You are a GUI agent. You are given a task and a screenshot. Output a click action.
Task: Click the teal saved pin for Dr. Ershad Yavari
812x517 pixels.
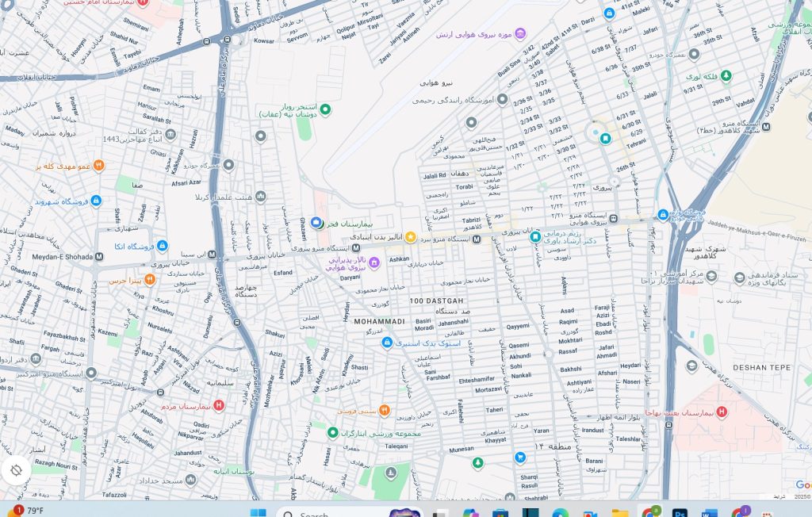click(x=536, y=236)
